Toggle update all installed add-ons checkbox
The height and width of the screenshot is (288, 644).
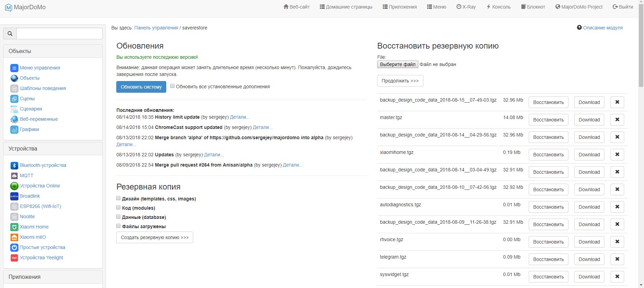coord(172,86)
